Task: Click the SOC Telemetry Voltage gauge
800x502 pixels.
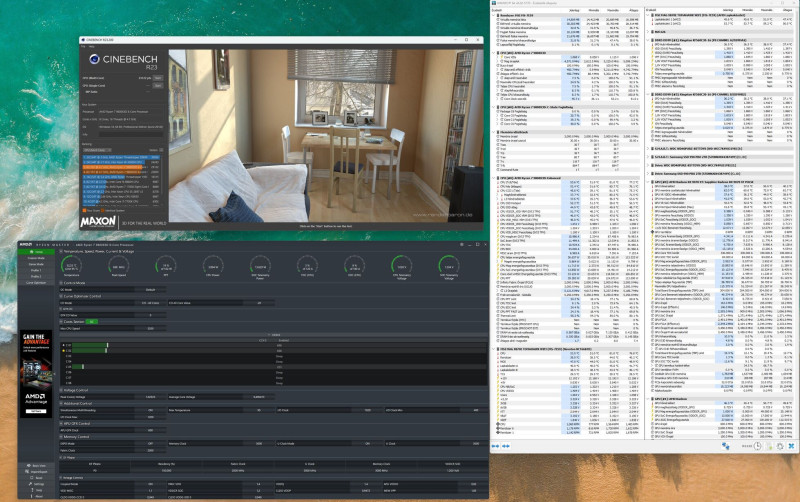Action: point(448,266)
